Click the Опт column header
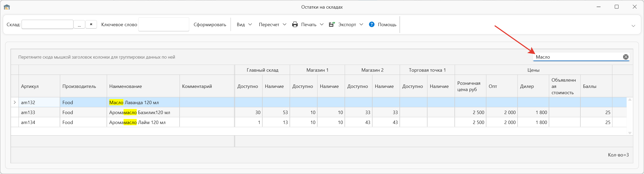 click(x=502, y=86)
